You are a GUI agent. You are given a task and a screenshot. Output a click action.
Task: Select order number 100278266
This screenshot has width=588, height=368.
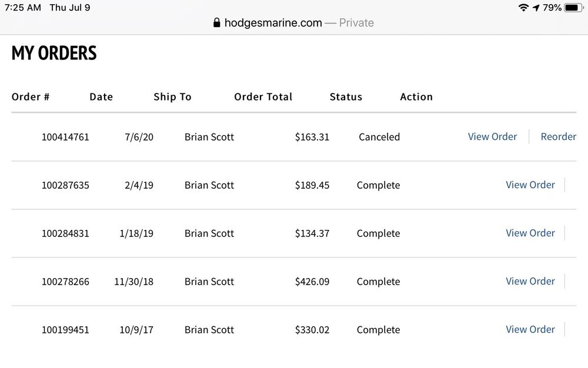tap(65, 282)
